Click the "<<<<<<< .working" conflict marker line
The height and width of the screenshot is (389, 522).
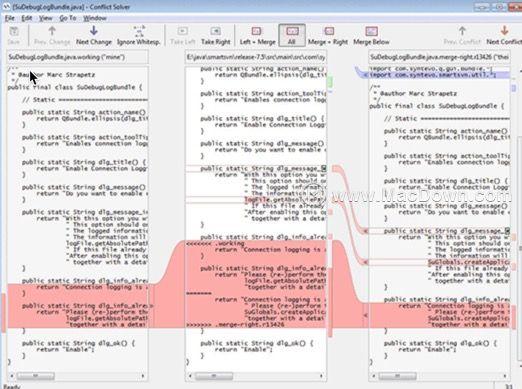tap(215, 243)
